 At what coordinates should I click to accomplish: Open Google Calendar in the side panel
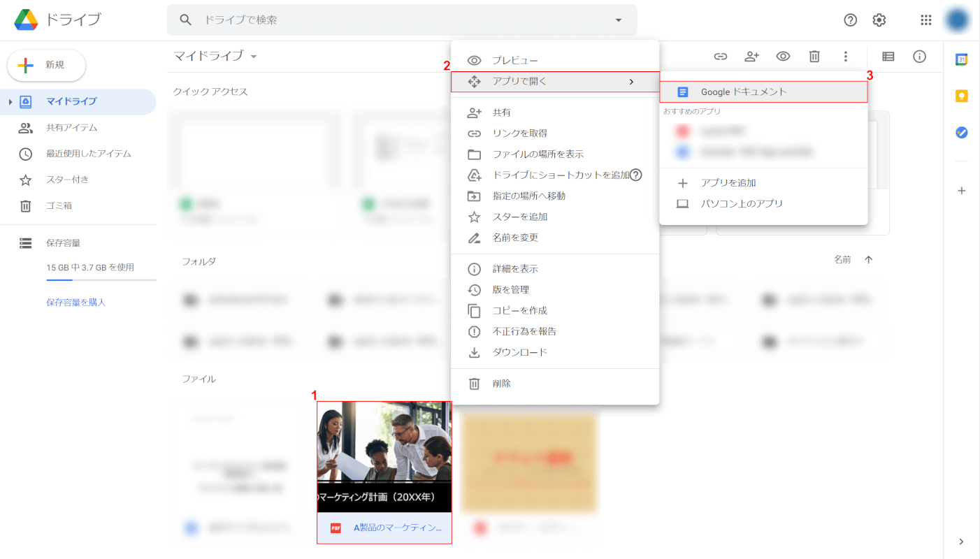pos(961,60)
